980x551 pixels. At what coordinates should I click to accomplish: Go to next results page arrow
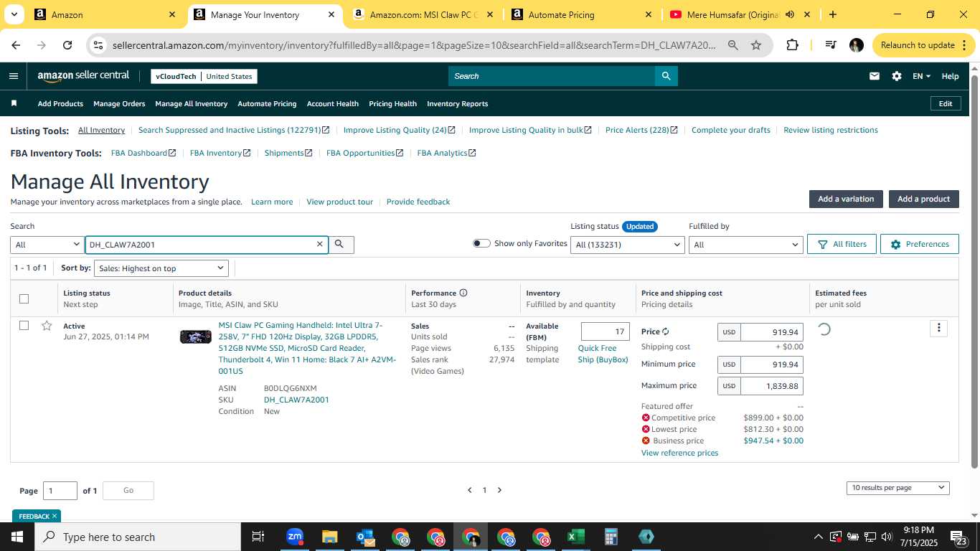500,490
